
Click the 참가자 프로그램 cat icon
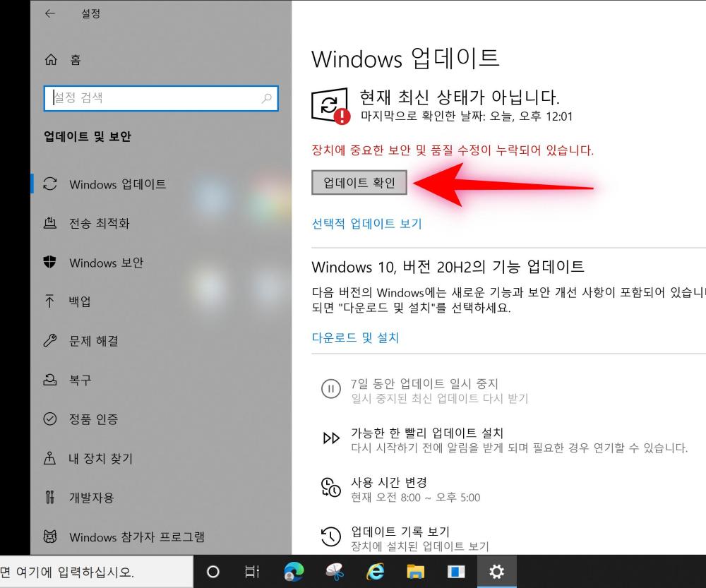[x=50, y=536]
